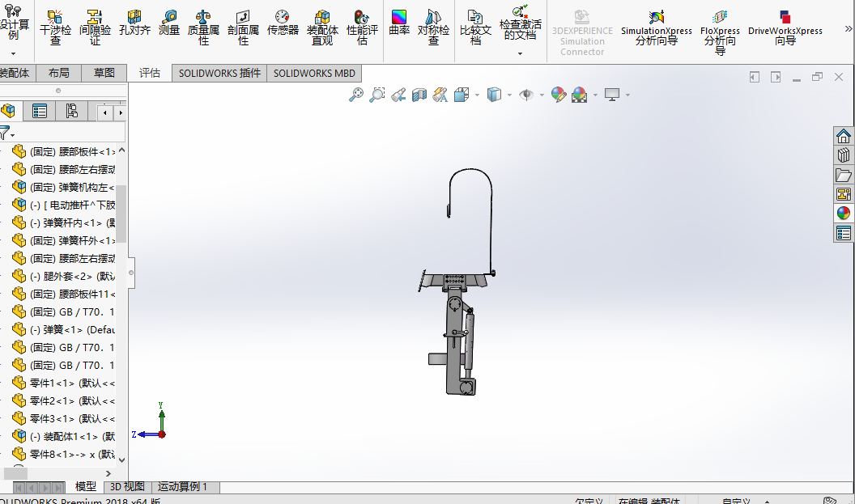This screenshot has width=855, height=504.
Task: Click Dynamic Annotation Views icon
Action: (x=440, y=95)
